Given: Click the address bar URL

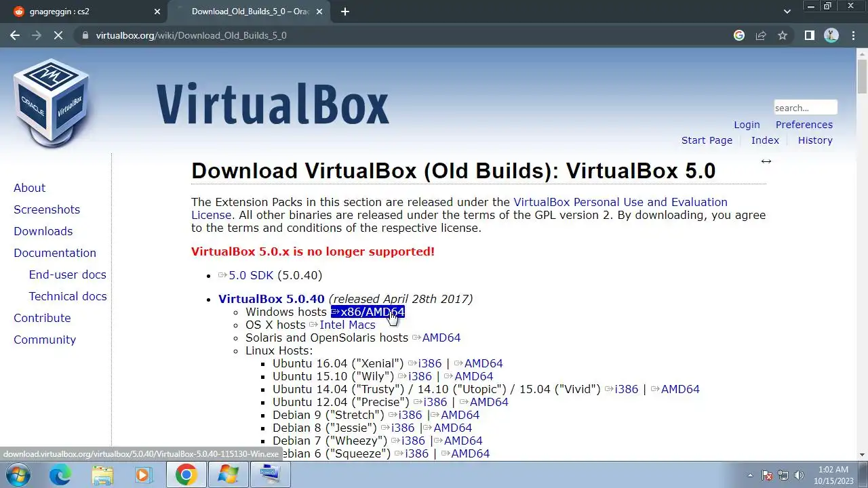Looking at the screenshot, I should click(191, 35).
